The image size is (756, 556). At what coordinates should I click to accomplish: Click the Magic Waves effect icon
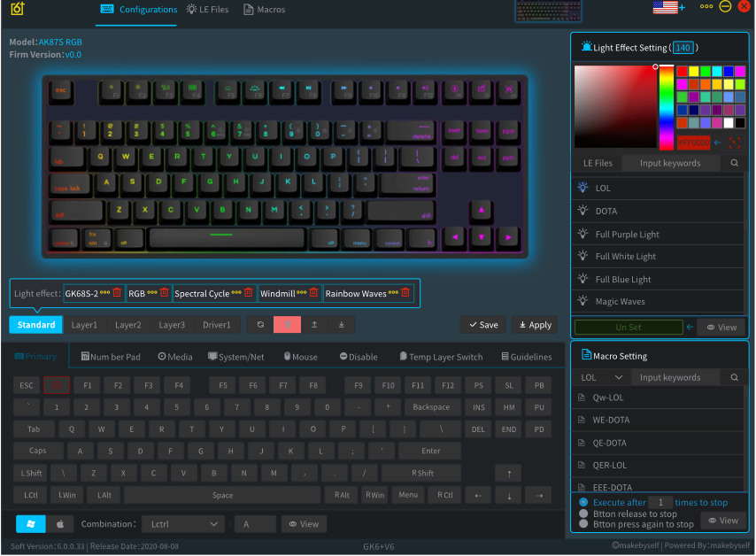583,301
